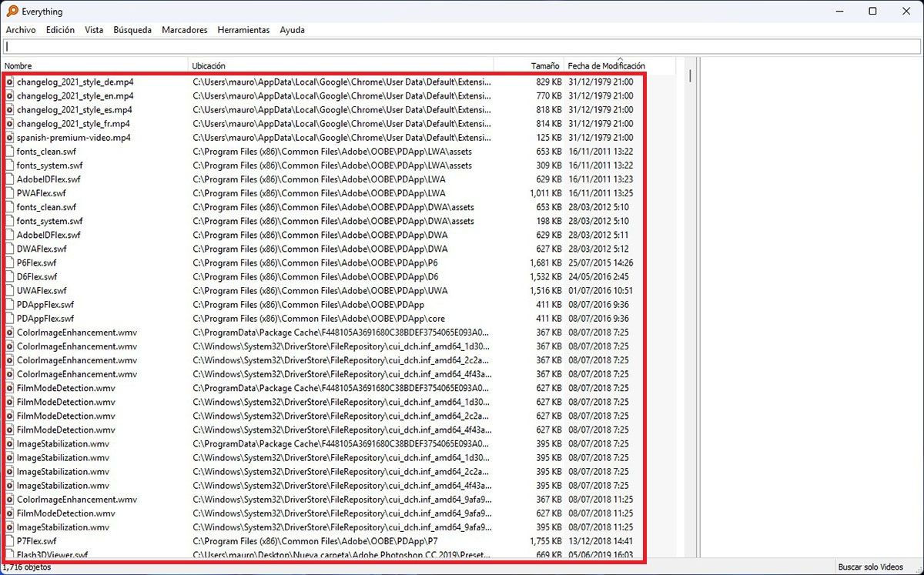Open the Herramientas menu

click(243, 30)
